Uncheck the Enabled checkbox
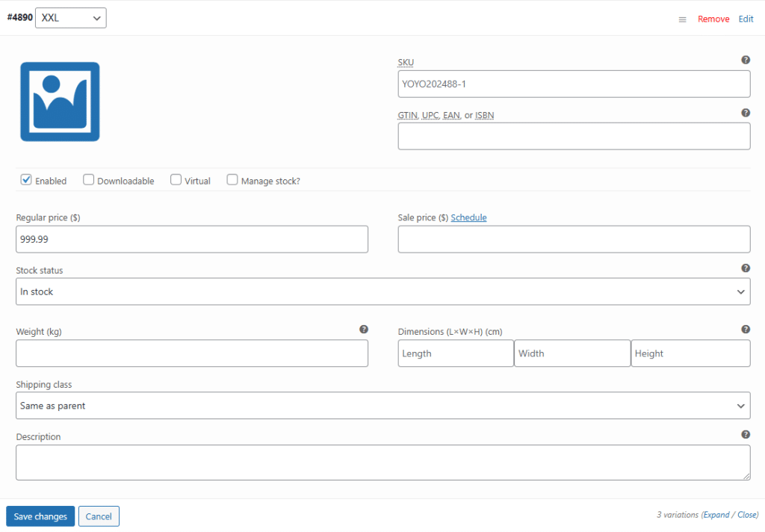Viewport: 765px width, 532px height. coord(26,179)
